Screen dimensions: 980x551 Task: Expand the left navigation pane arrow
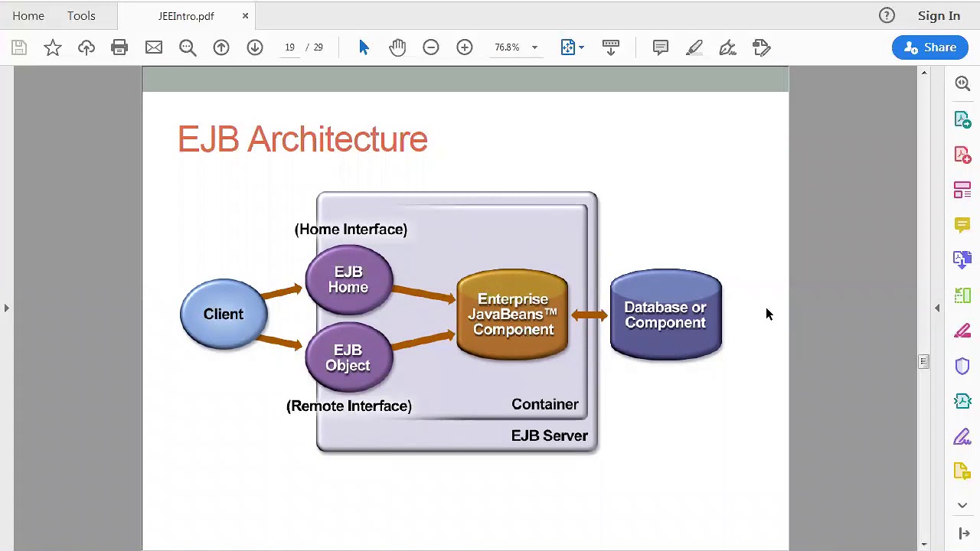[x=6, y=308]
